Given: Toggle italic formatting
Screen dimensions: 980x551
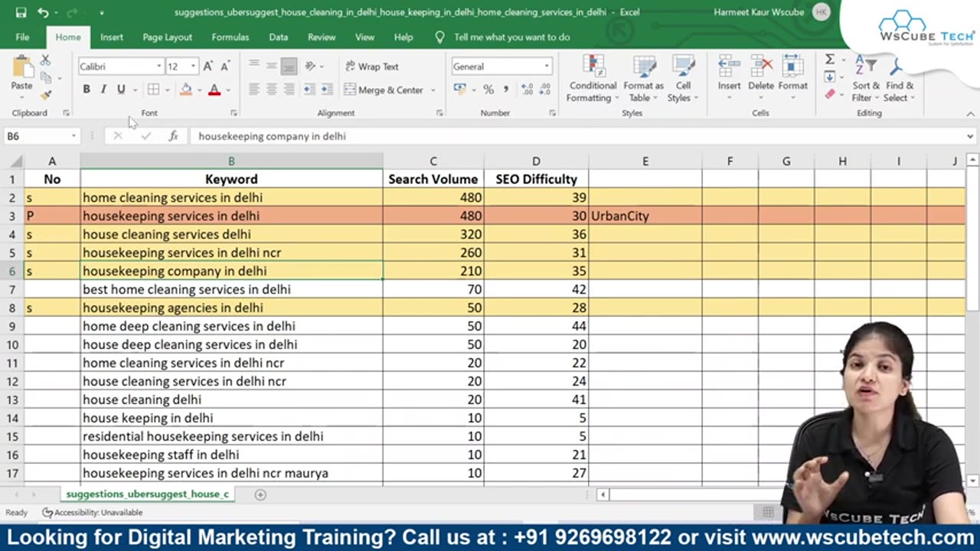Looking at the screenshot, I should (103, 90).
